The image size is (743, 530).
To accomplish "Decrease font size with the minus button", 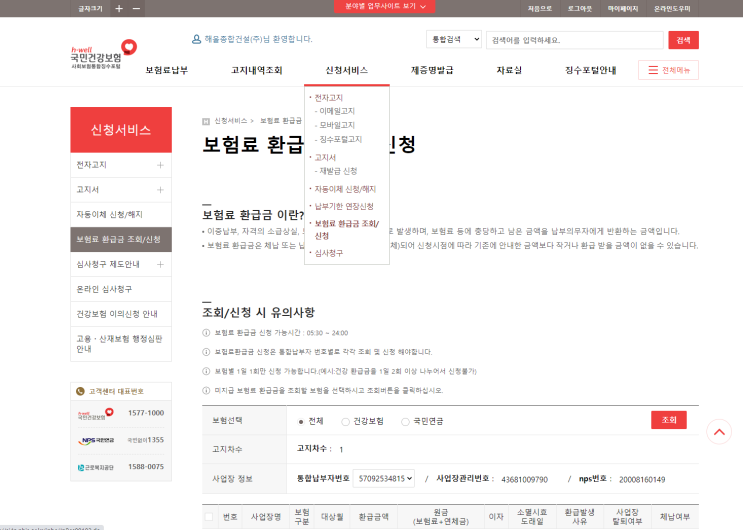I will pos(136,9).
